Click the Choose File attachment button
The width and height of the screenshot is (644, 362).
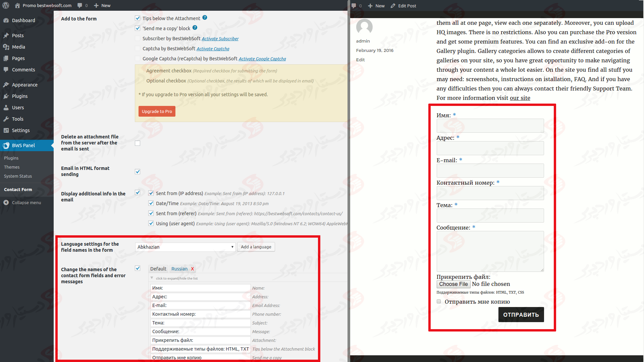tap(453, 284)
